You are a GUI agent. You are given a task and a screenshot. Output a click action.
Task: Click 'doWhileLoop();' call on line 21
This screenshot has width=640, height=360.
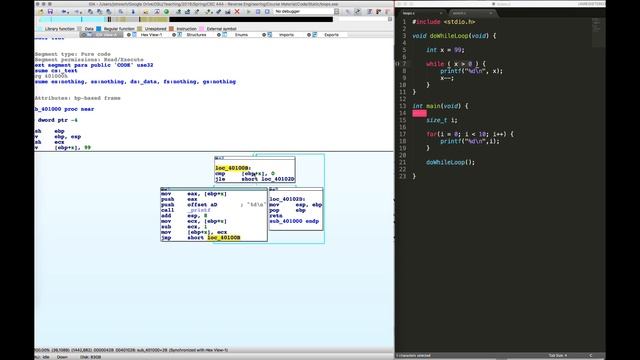[x=451, y=162]
